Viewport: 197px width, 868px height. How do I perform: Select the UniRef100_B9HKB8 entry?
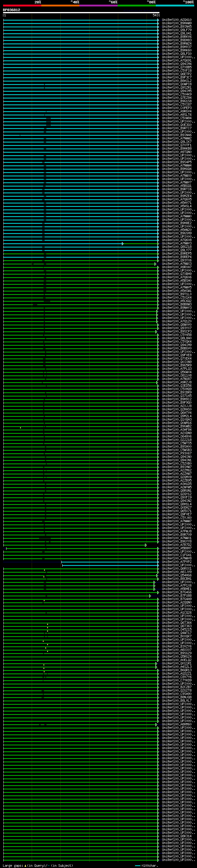point(176,149)
